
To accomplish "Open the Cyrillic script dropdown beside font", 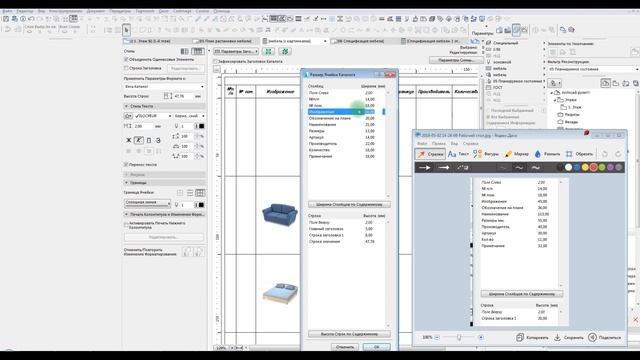I will 189,116.
